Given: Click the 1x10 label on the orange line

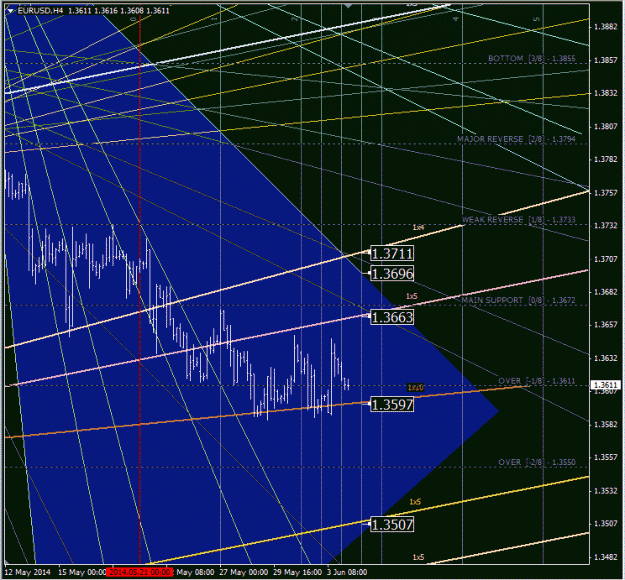Looking at the screenshot, I should click(x=415, y=387).
